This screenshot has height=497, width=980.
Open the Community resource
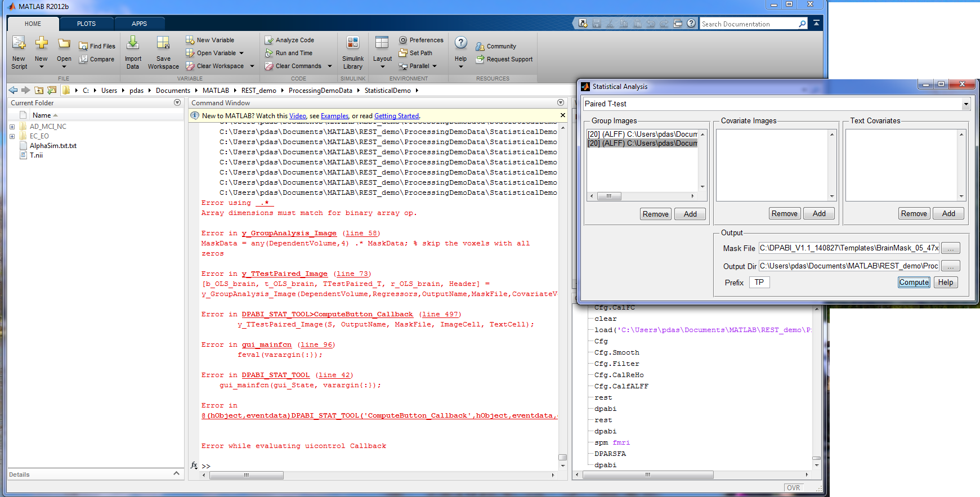pyautogui.click(x=496, y=46)
